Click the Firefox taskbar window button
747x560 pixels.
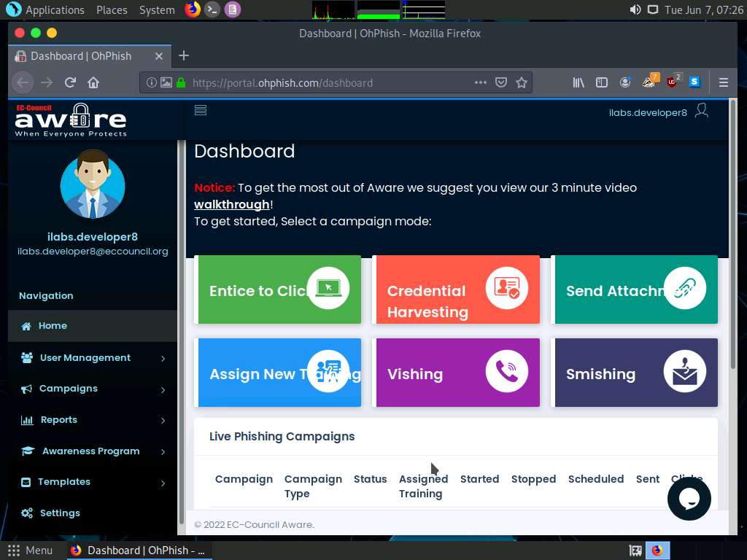[138, 551]
